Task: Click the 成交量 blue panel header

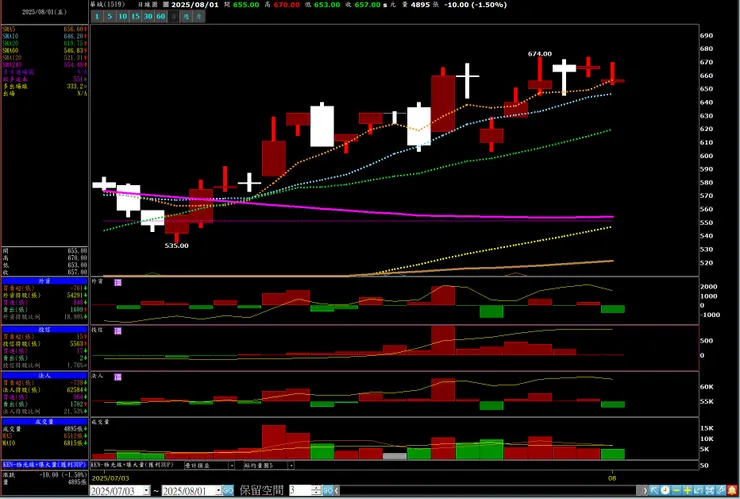Action: 45,422
